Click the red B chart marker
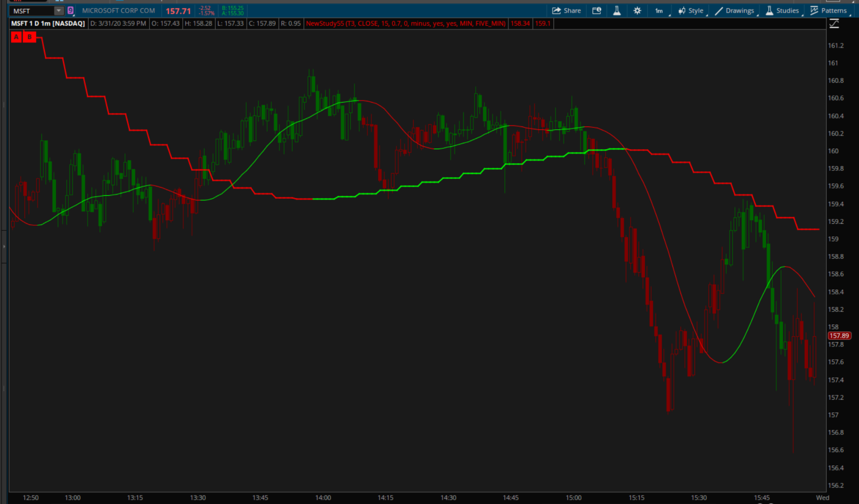 pos(30,37)
